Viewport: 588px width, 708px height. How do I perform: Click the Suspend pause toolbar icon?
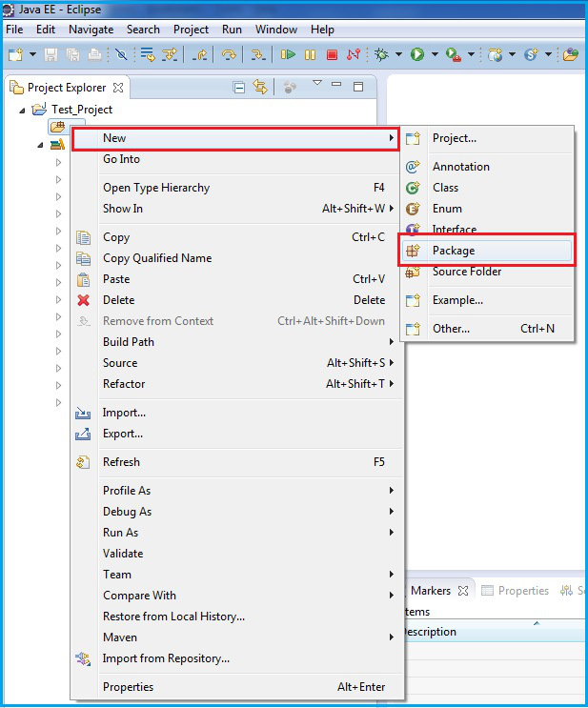310,55
